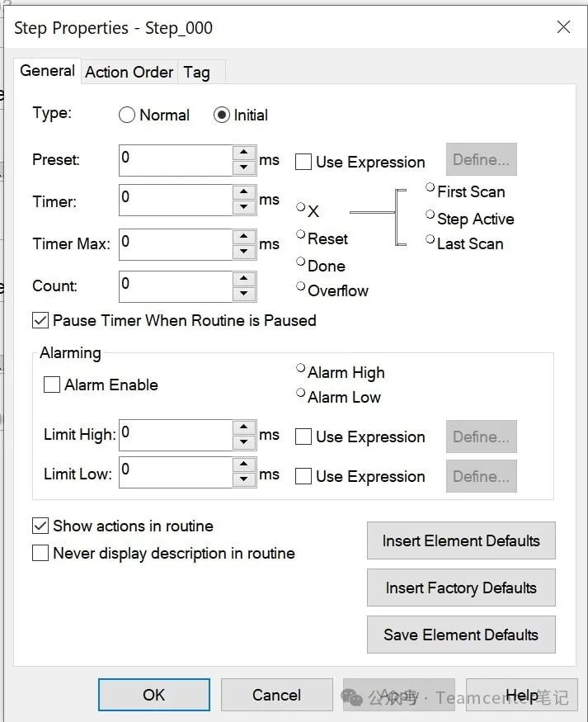Decrease Limit Low with down arrow
588x722 pixels.
244,479
